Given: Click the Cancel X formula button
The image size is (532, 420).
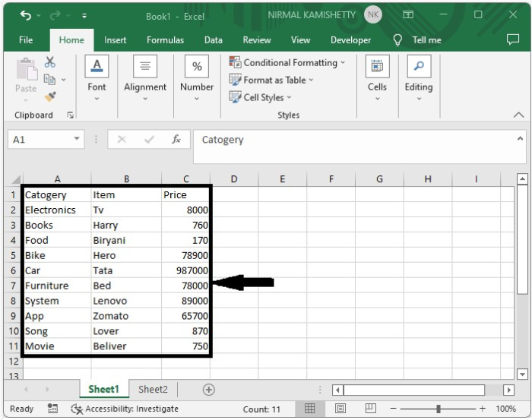Looking at the screenshot, I should (x=122, y=139).
